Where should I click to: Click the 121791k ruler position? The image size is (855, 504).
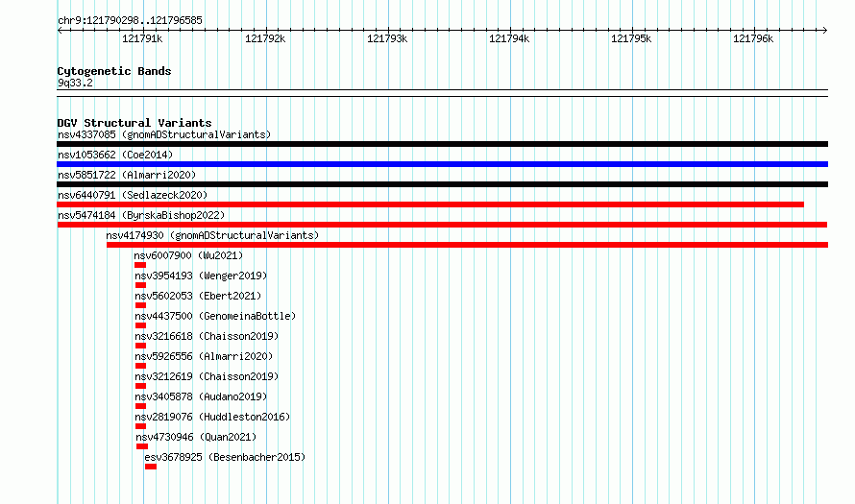pos(142,38)
